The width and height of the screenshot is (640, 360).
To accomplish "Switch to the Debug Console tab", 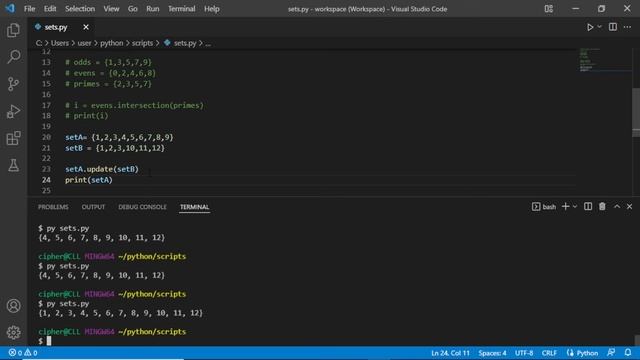I will [142, 207].
